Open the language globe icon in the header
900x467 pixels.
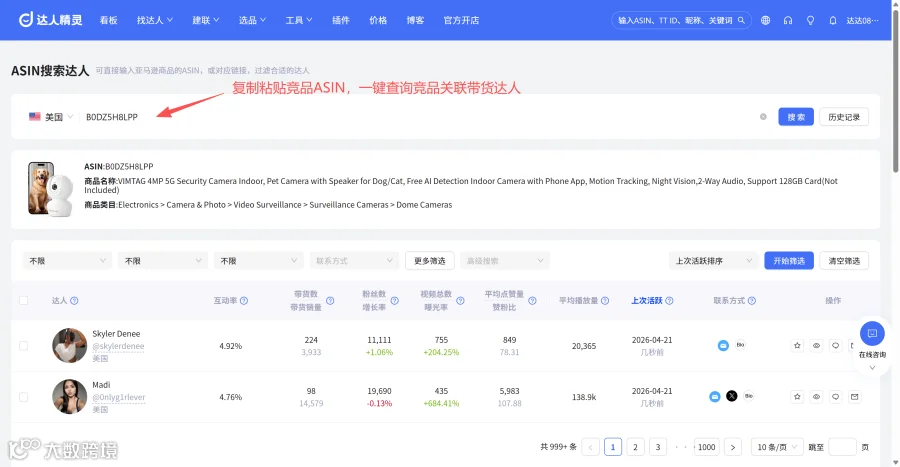(x=765, y=20)
